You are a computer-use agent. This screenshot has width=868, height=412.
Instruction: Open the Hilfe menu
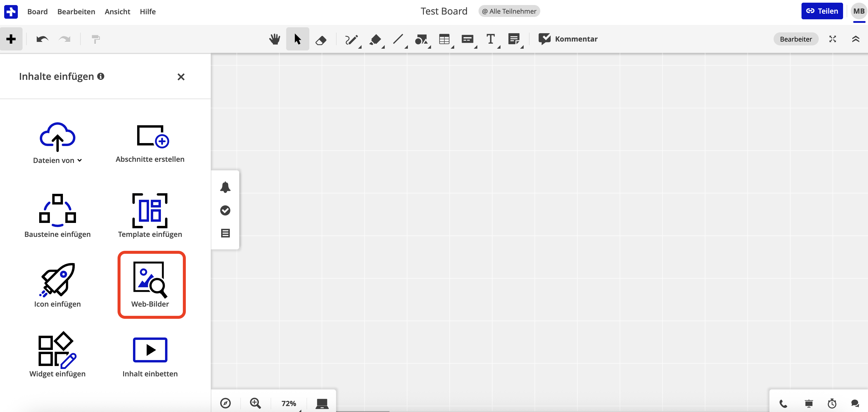coord(148,12)
